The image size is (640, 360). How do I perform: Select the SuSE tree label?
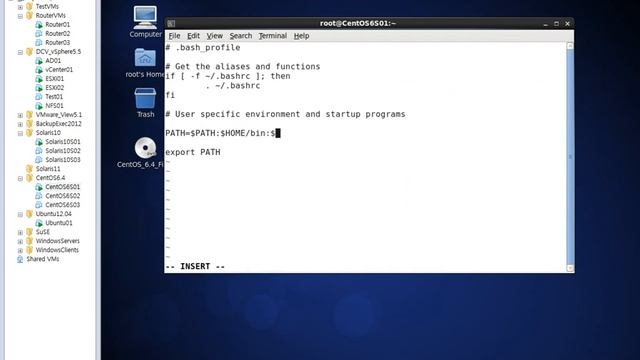(42, 232)
